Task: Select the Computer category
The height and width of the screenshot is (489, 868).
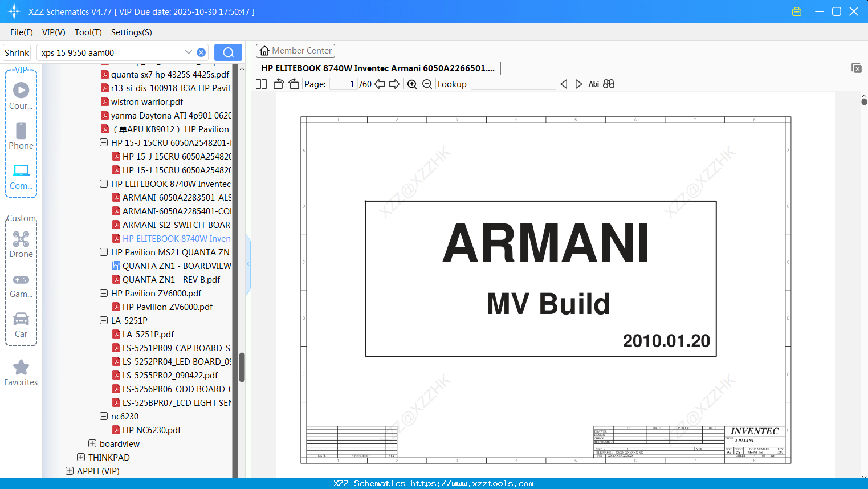Action: tap(21, 176)
